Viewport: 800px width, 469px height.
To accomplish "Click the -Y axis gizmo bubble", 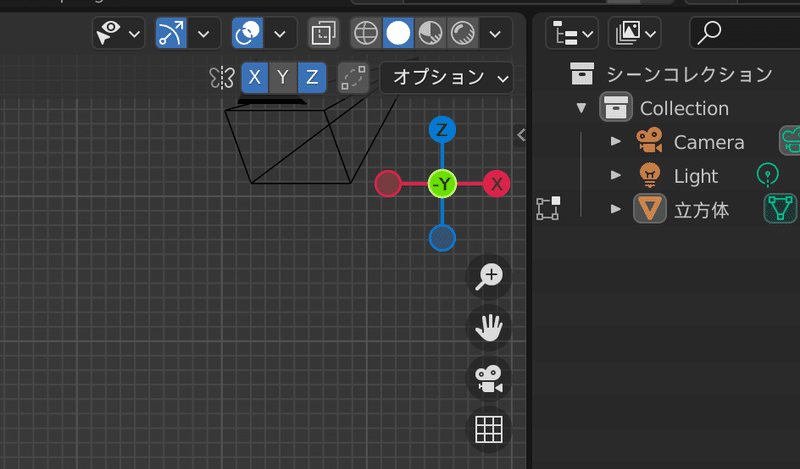I will click(442, 184).
